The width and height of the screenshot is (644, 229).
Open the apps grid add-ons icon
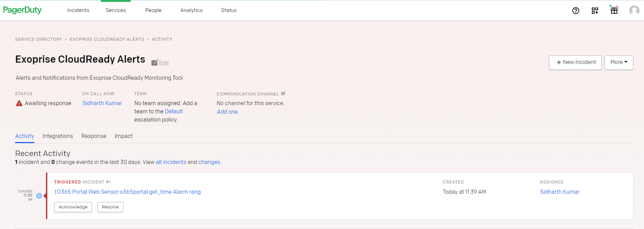595,11
